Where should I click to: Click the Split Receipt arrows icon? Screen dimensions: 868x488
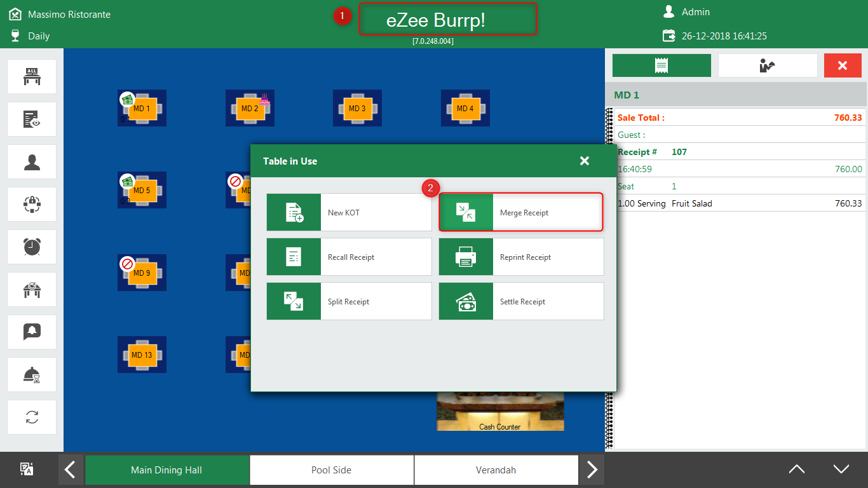click(x=294, y=301)
